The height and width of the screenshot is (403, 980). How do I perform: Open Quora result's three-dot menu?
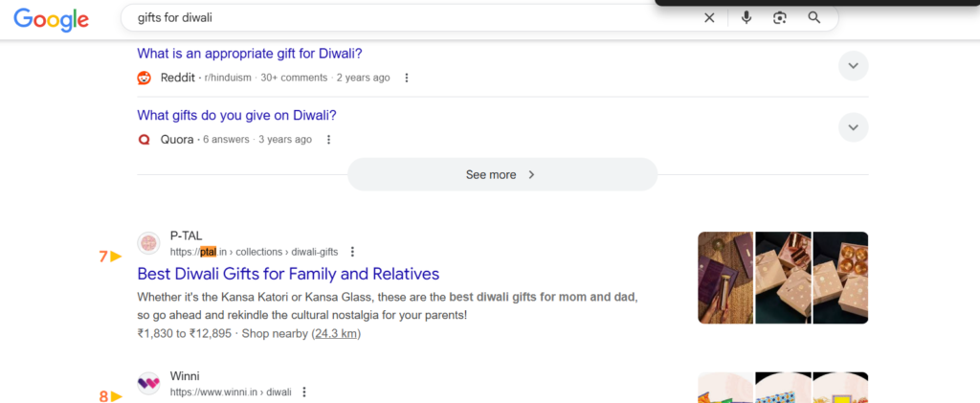point(328,140)
